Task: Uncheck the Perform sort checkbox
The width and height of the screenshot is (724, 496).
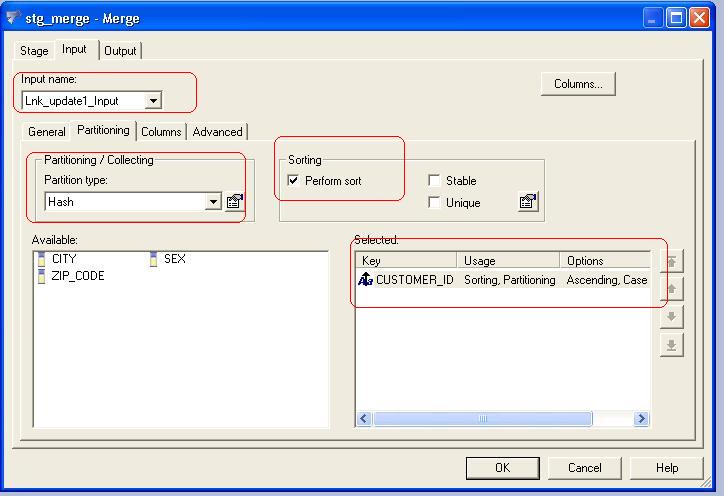Action: pos(293,181)
